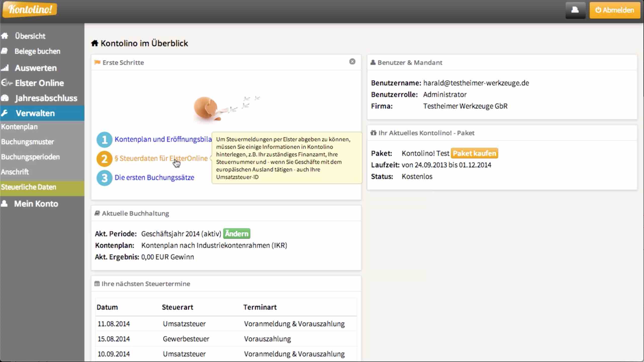Click the book icon in Aktuelle Buchhaltung header
The image size is (644, 362).
(x=97, y=213)
